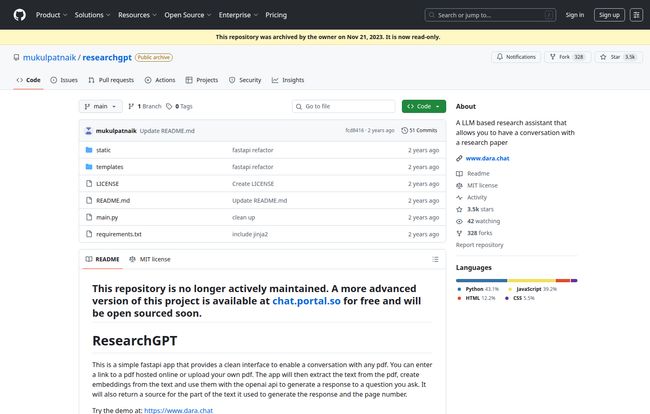The width and height of the screenshot is (650, 414).
Task: Switch to the Pull requests tab
Action: click(x=111, y=80)
